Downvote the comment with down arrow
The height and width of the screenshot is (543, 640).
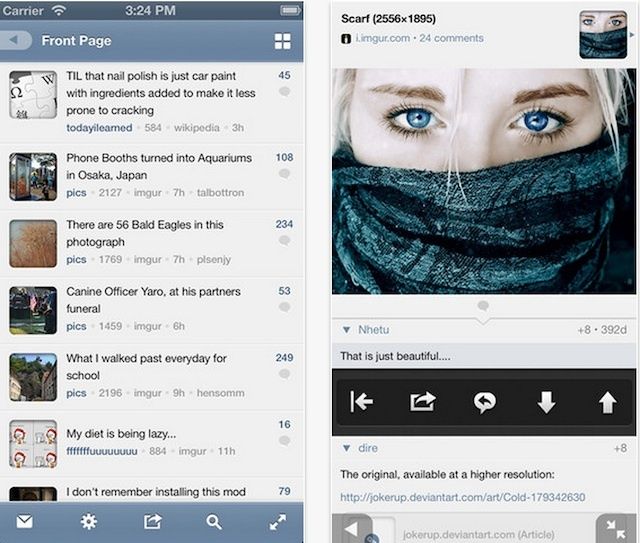[545, 402]
